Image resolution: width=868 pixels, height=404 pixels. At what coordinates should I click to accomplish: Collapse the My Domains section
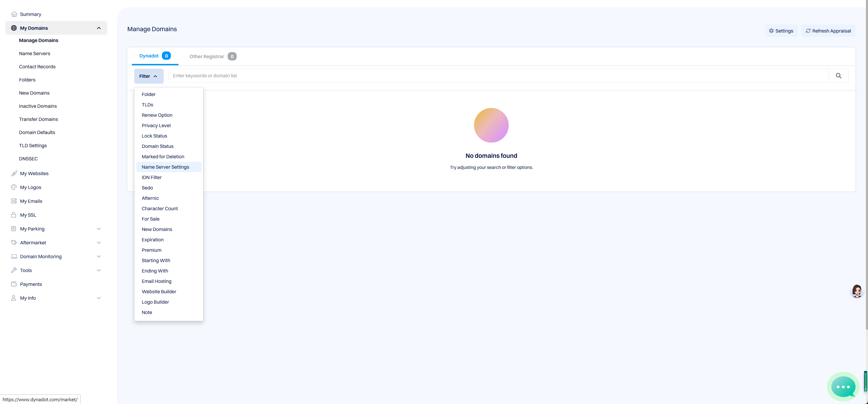(x=99, y=28)
